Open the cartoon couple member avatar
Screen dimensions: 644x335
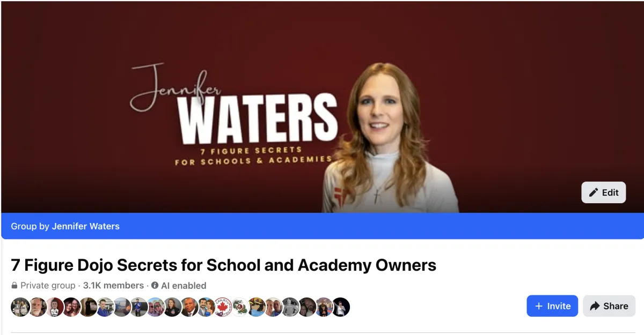[206, 307]
